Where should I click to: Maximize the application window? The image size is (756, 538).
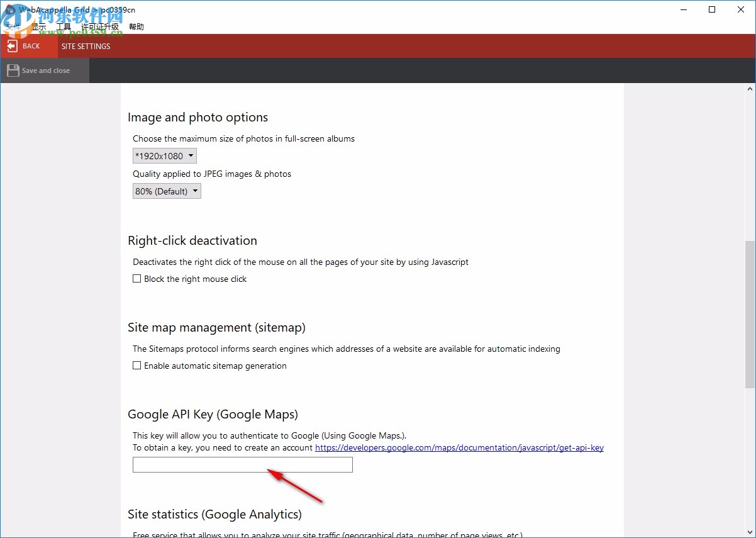(712, 9)
